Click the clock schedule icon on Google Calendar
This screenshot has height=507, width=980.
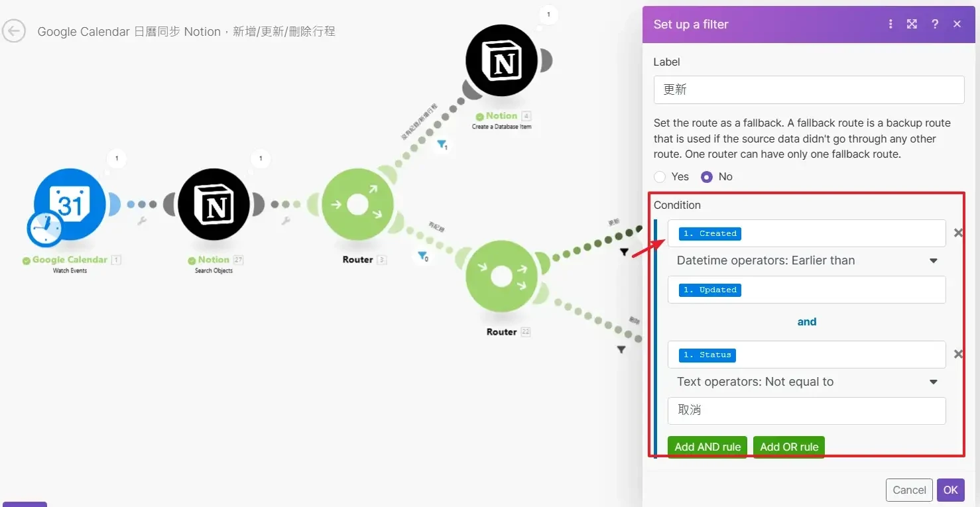(44, 229)
